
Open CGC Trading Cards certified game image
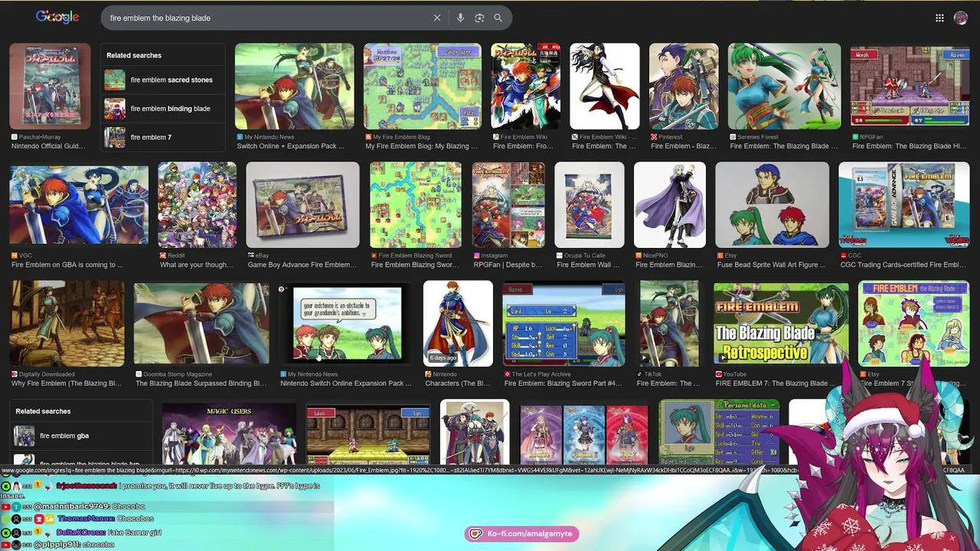tap(904, 205)
